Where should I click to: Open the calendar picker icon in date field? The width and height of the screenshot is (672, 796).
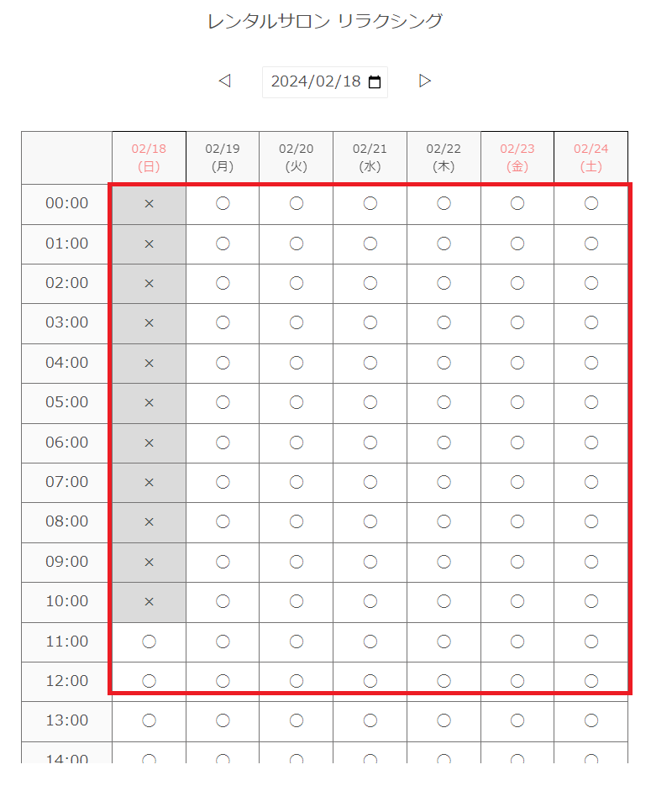point(375,82)
